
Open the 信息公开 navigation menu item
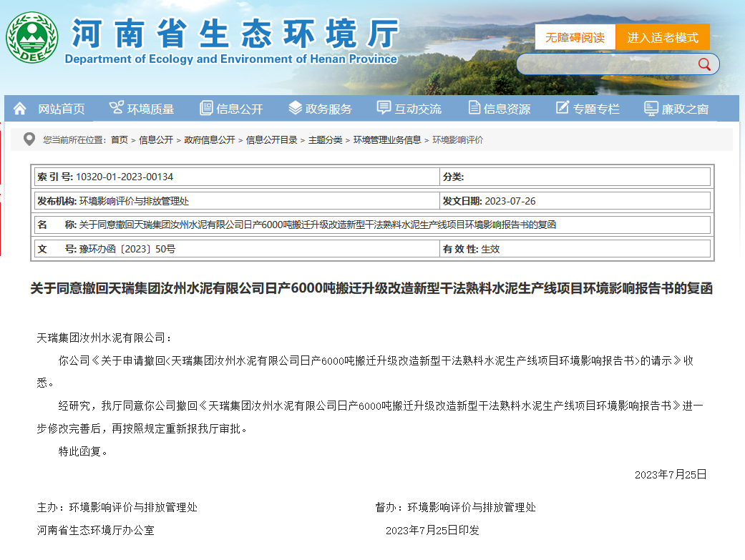point(240,109)
